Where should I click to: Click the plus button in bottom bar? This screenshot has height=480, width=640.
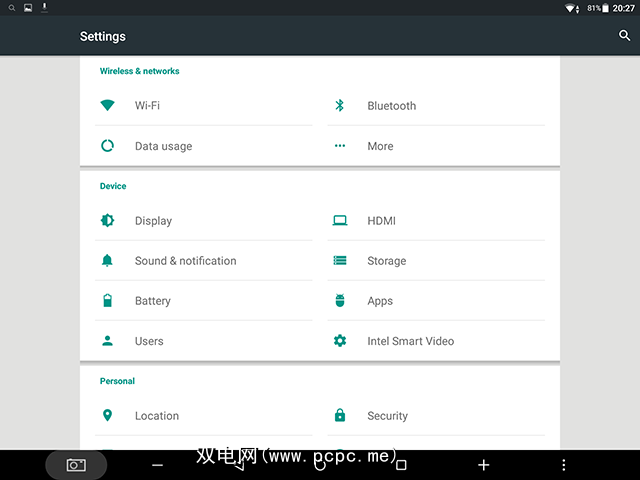click(484, 465)
